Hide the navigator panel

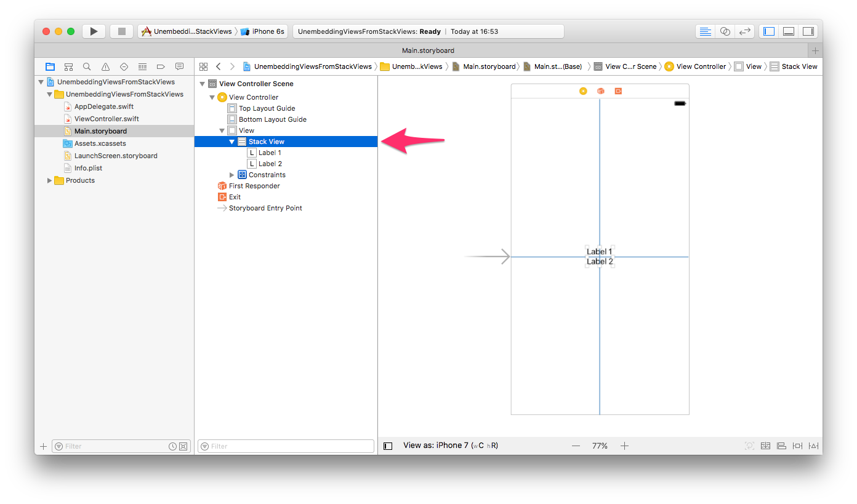[x=768, y=31]
